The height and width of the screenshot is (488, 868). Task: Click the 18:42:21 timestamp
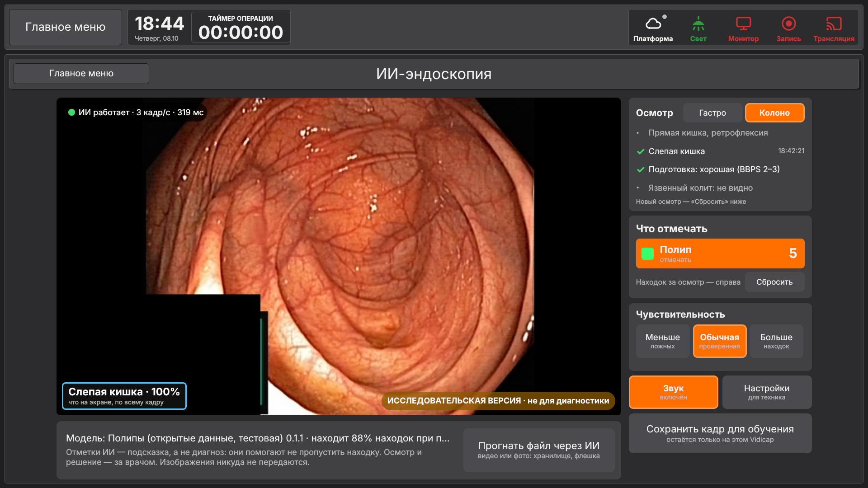791,151
